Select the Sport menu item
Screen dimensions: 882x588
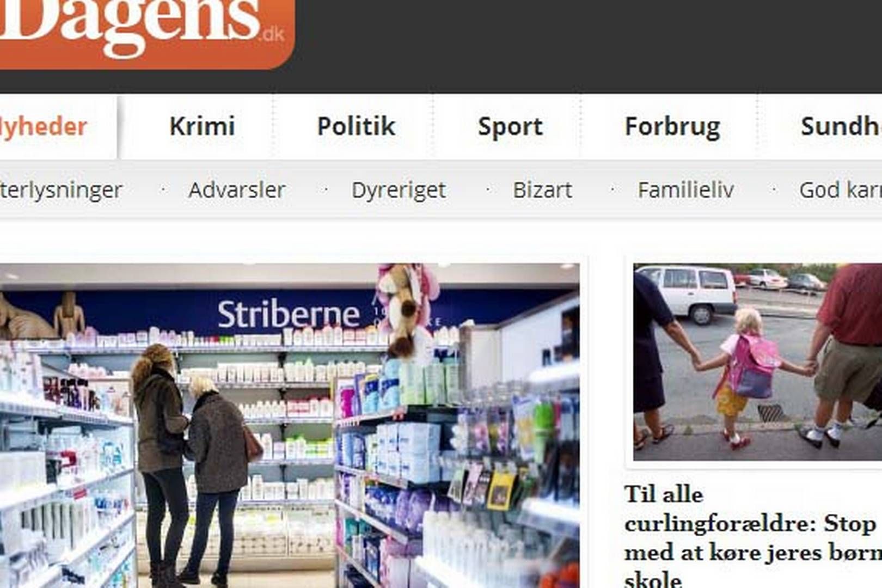(x=510, y=127)
